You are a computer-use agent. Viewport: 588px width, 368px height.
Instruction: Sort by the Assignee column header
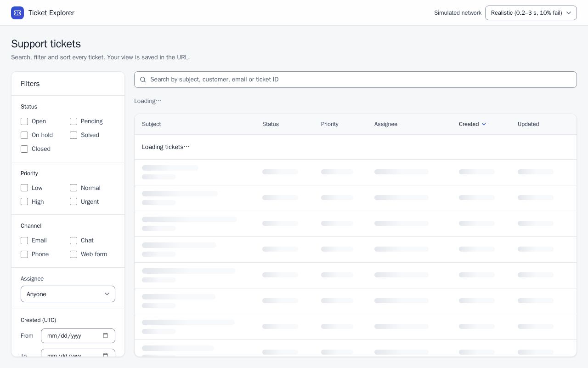[386, 124]
